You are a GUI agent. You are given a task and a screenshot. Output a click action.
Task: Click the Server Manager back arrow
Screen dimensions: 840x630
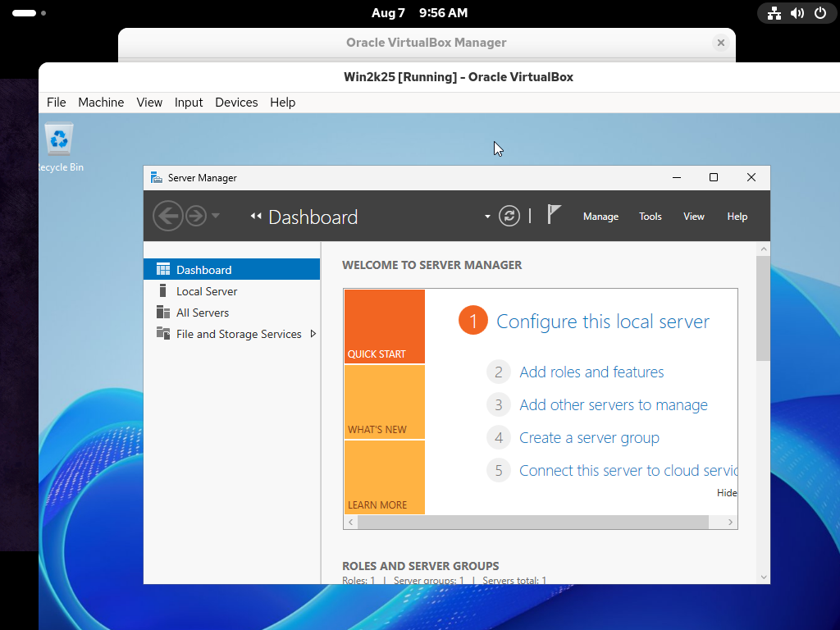click(x=167, y=217)
